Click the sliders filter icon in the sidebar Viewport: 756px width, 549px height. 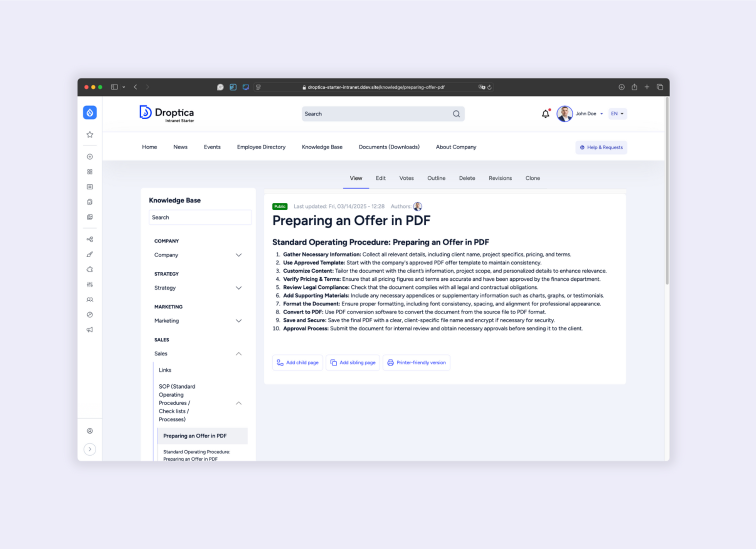pyautogui.click(x=90, y=285)
